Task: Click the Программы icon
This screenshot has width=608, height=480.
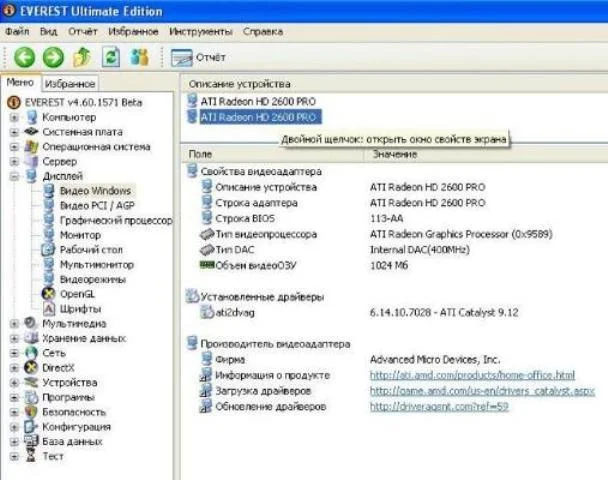Action: (31, 397)
